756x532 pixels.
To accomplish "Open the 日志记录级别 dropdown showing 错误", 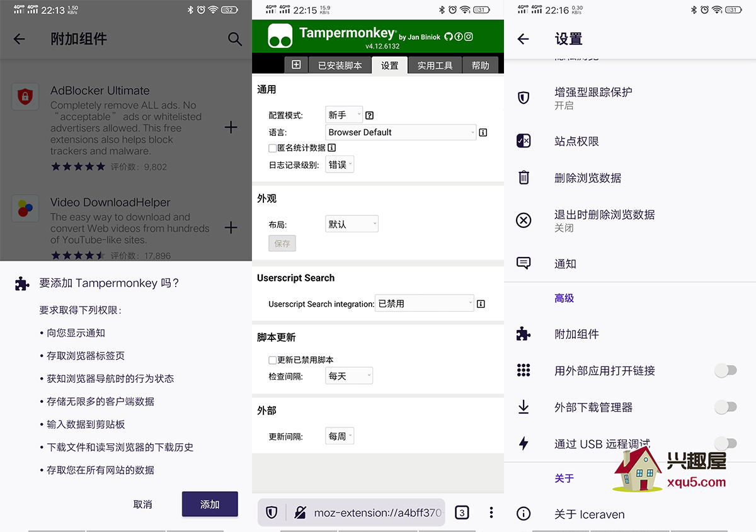I will pyautogui.click(x=340, y=164).
